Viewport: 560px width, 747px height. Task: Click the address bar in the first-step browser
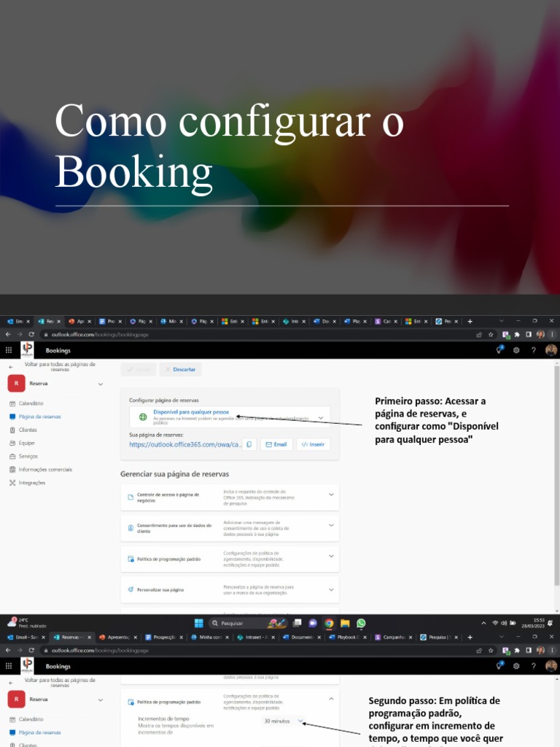(x=257, y=334)
